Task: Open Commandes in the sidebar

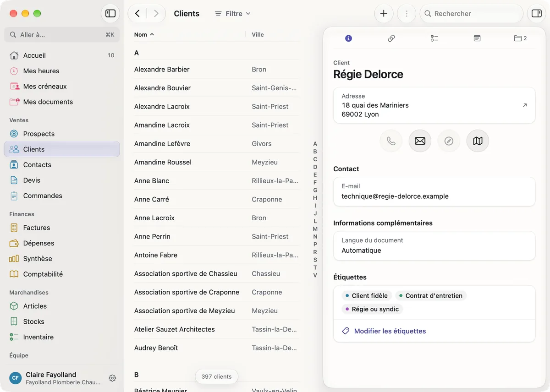Action: point(62,196)
